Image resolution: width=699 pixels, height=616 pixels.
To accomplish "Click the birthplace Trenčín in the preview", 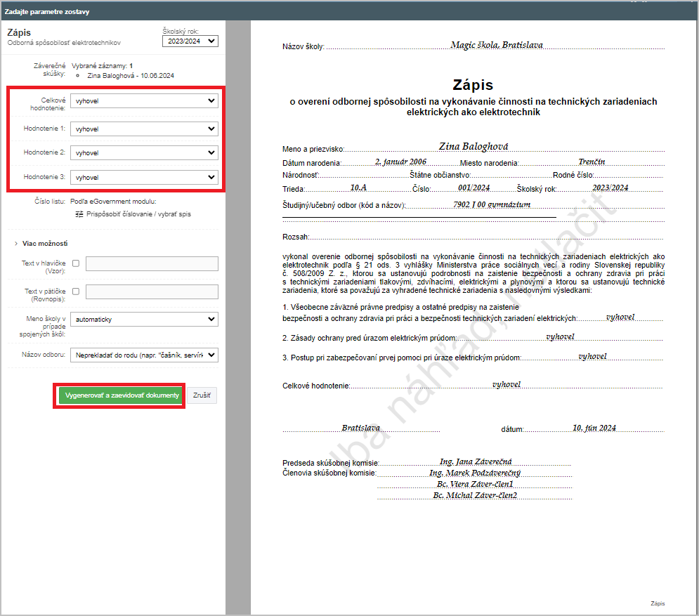I will (592, 162).
